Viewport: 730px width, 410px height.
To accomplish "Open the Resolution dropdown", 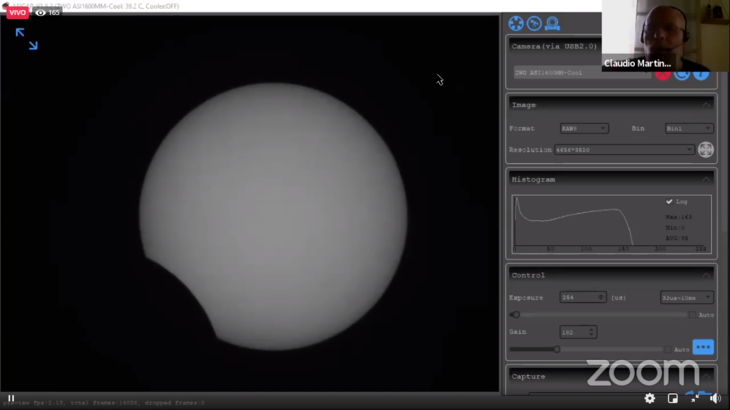I will click(625, 150).
